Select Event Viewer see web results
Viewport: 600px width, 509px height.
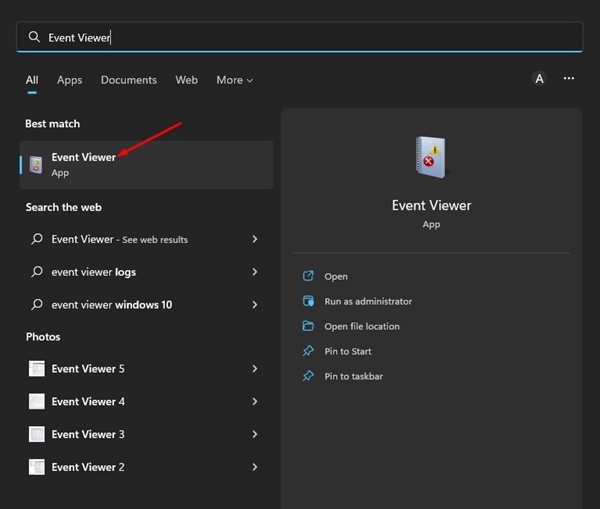click(147, 239)
